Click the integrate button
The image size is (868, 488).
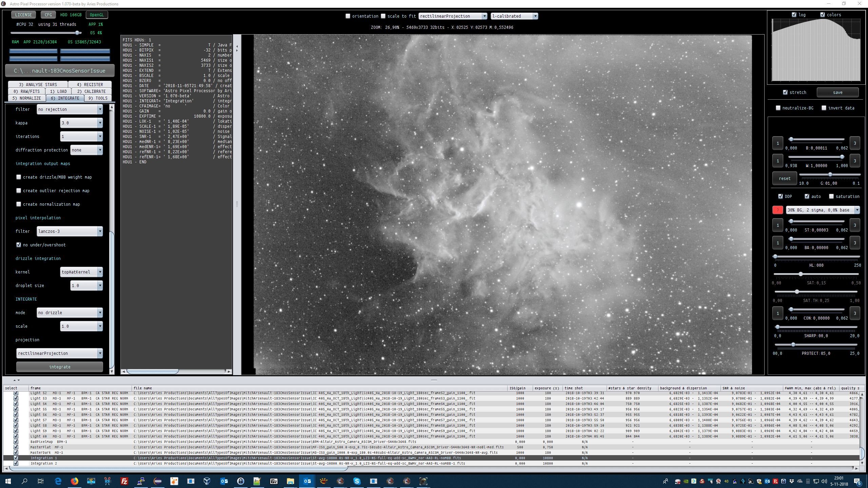pos(60,367)
